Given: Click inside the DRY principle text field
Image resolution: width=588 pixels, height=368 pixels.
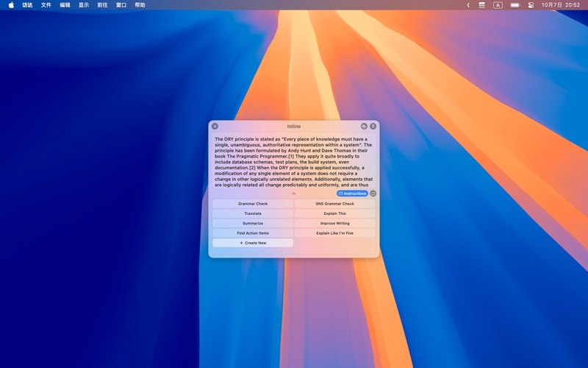Looking at the screenshot, I should pyautogui.click(x=293, y=162).
